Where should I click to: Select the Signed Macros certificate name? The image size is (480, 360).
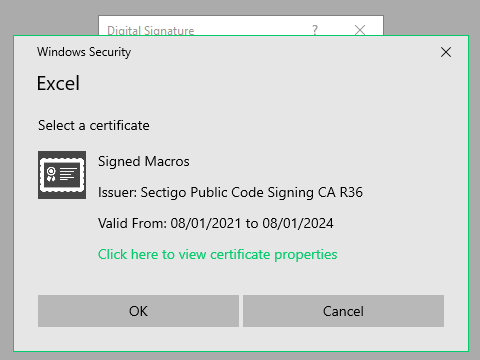pos(144,162)
